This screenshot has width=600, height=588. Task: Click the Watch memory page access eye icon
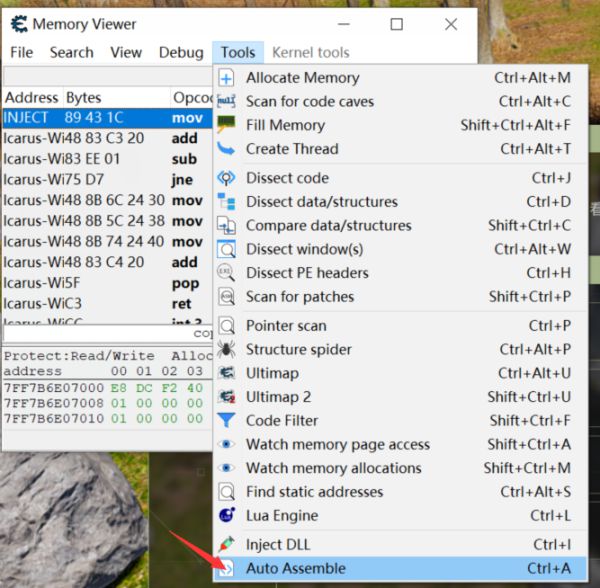tap(227, 445)
